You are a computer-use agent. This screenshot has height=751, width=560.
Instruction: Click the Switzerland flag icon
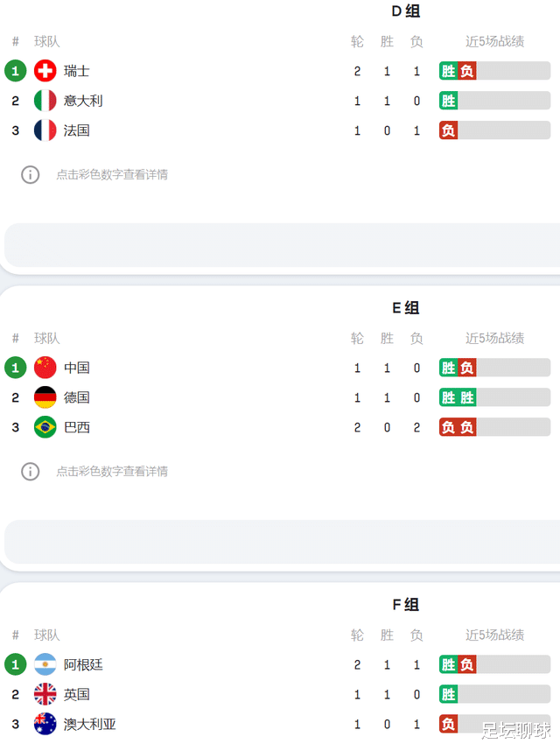tap(45, 72)
